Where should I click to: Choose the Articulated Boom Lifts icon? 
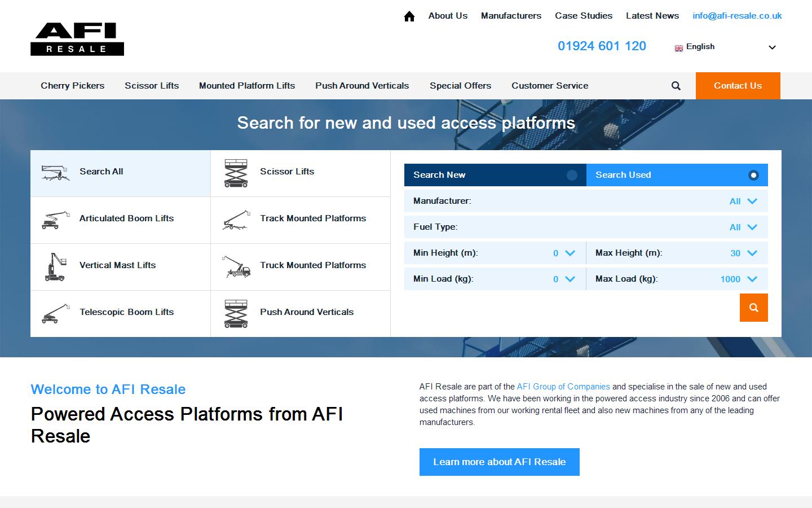coord(55,220)
